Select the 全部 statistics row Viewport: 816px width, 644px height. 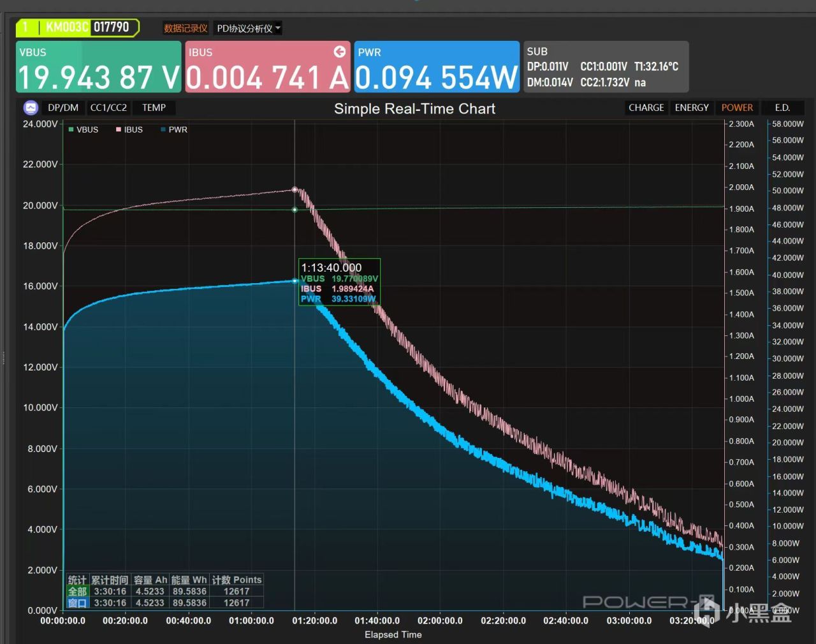(165, 591)
